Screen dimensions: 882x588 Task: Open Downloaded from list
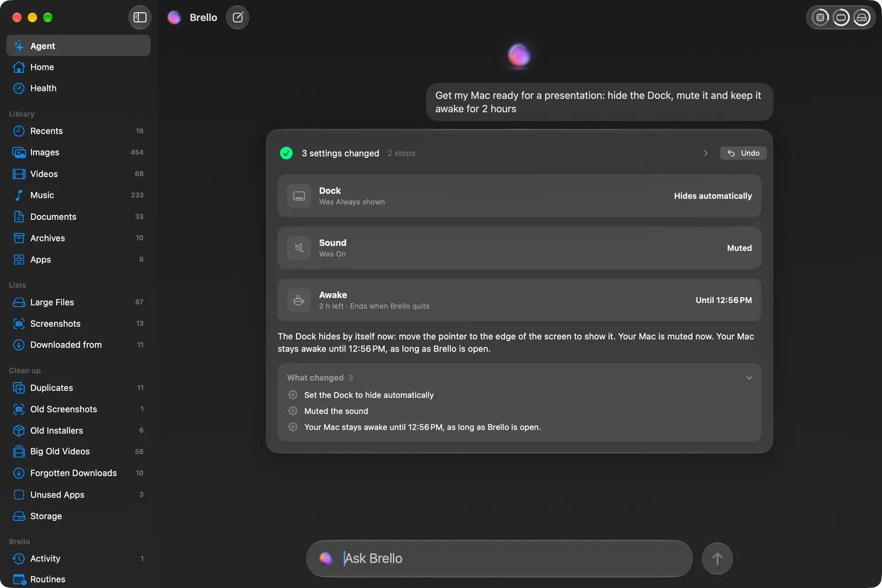(78, 345)
